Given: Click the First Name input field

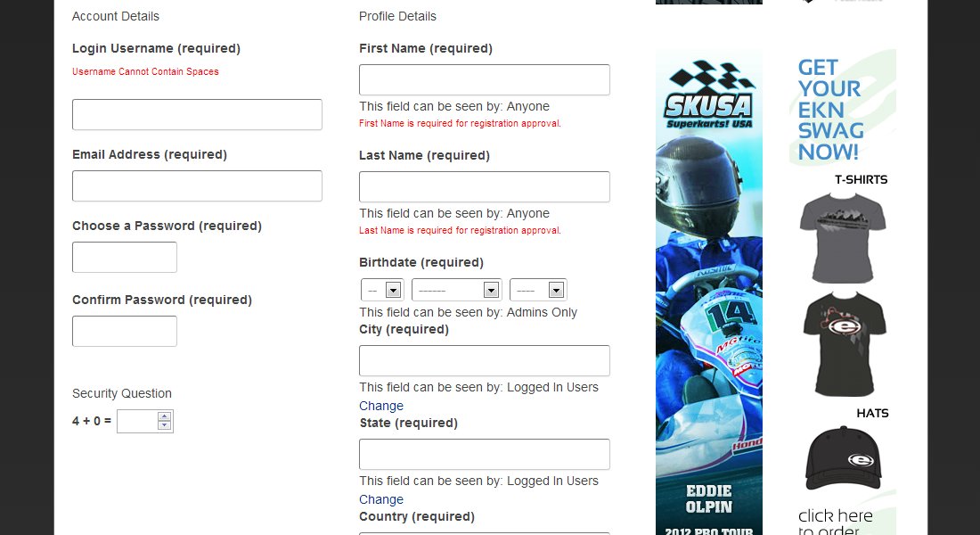Looking at the screenshot, I should 485,79.
